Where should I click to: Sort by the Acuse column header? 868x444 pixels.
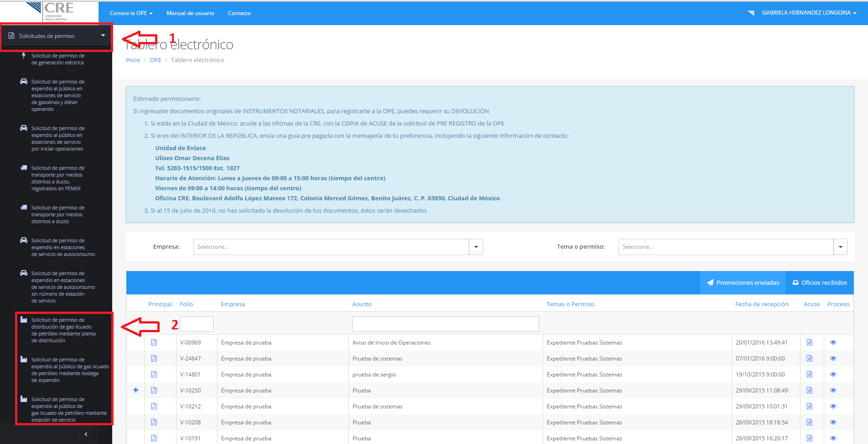click(x=811, y=304)
